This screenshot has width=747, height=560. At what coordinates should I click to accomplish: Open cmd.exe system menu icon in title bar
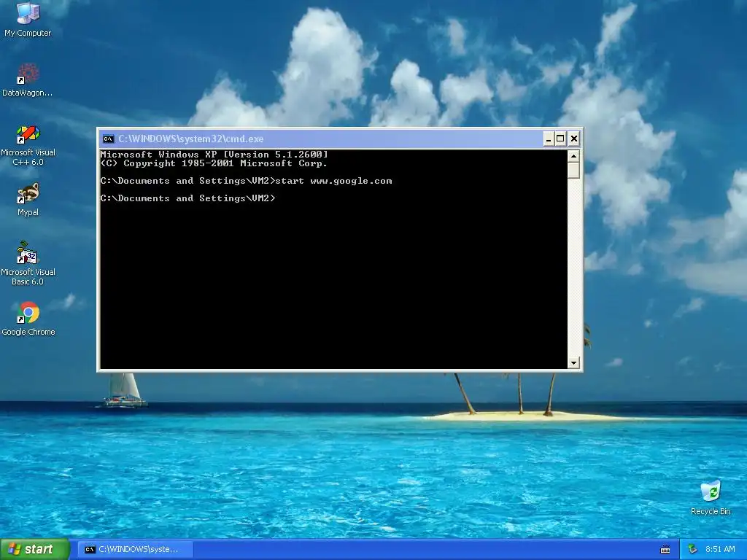click(x=108, y=139)
